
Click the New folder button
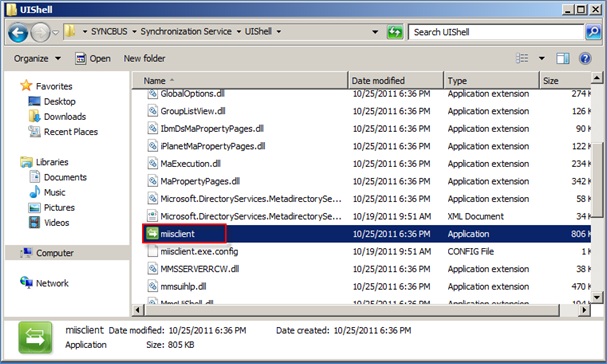coord(144,58)
